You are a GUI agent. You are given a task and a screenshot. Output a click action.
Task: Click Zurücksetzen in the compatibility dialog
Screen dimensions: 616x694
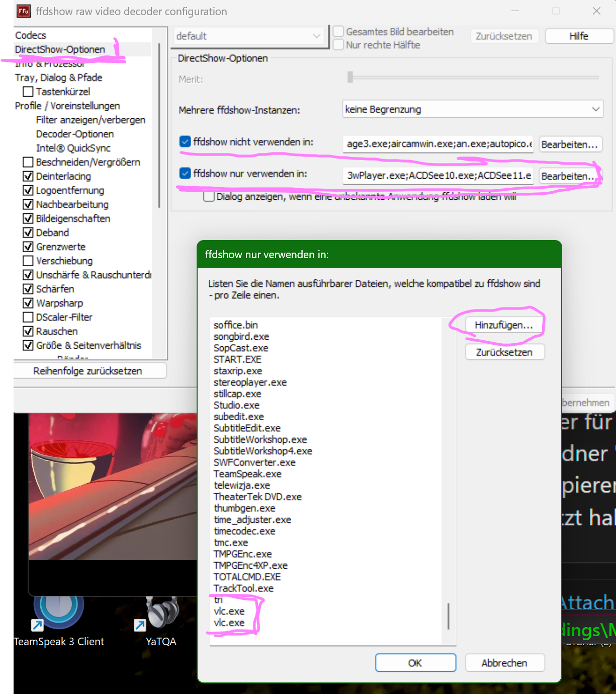click(x=504, y=352)
